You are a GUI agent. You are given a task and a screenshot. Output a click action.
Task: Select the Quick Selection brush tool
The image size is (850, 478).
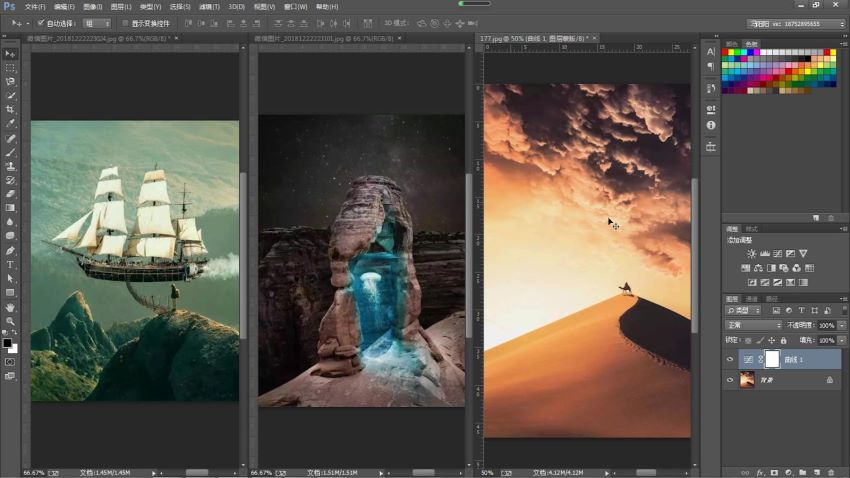pyautogui.click(x=10, y=95)
